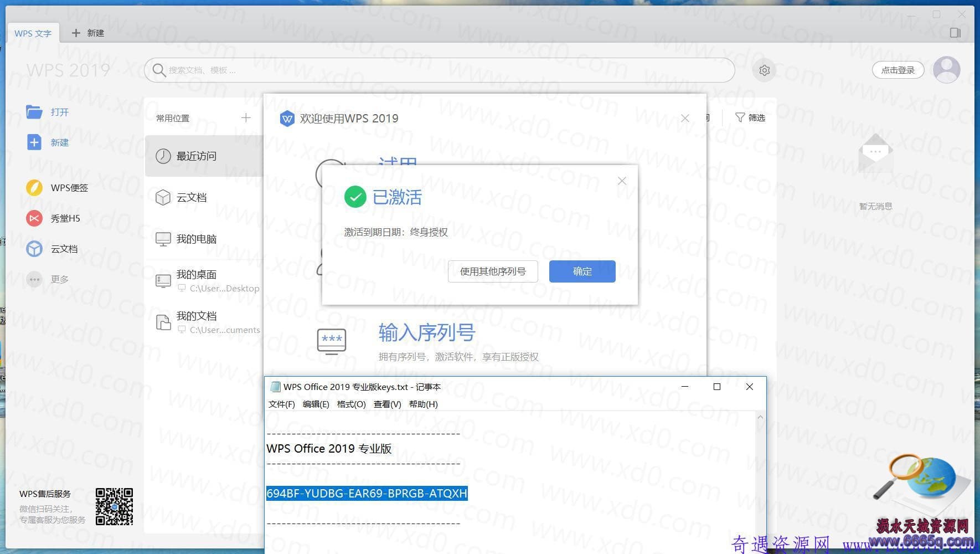980x554 pixels.
Task: Click the highlighted serial key in Notepad
Action: coord(367,494)
